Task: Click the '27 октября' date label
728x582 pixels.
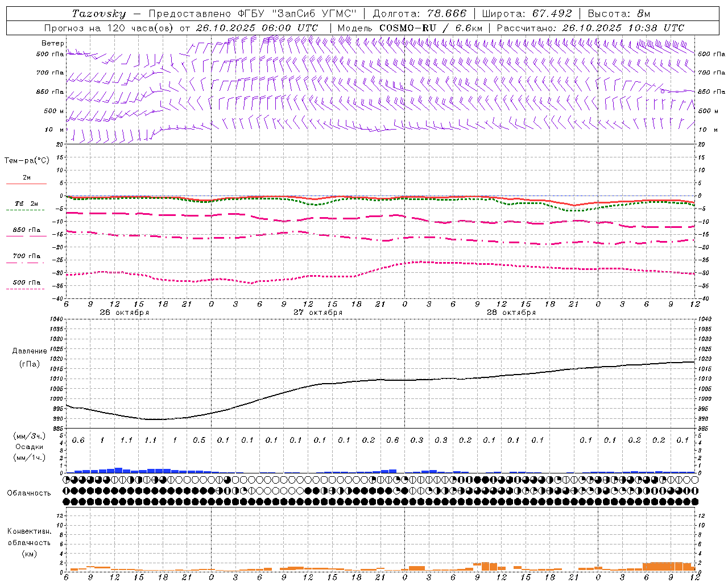Action: 318,313
